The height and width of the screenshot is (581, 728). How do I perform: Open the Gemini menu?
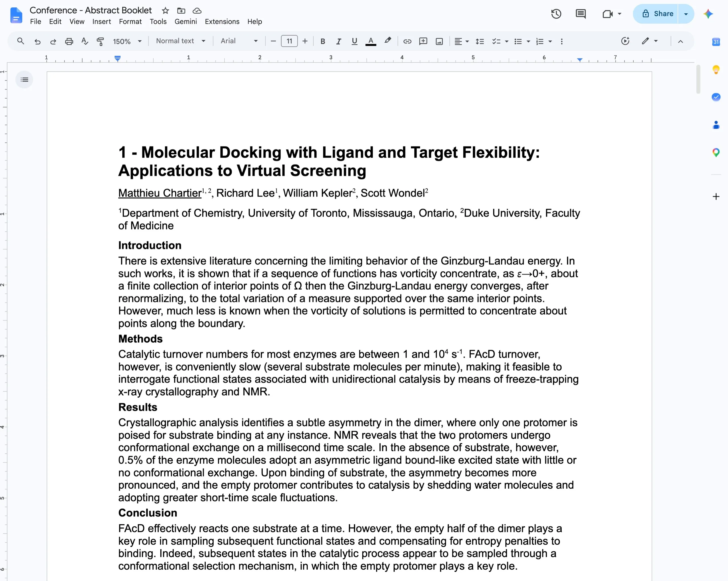pos(185,22)
